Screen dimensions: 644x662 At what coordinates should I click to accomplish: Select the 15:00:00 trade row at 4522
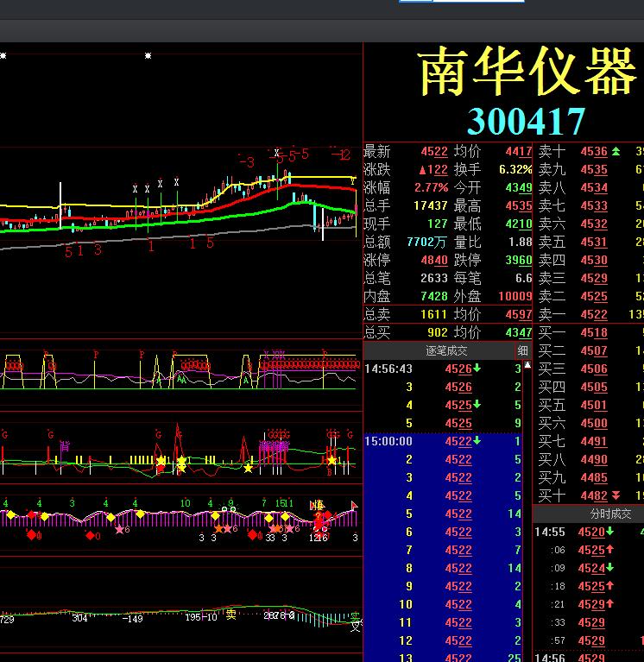pos(443,441)
